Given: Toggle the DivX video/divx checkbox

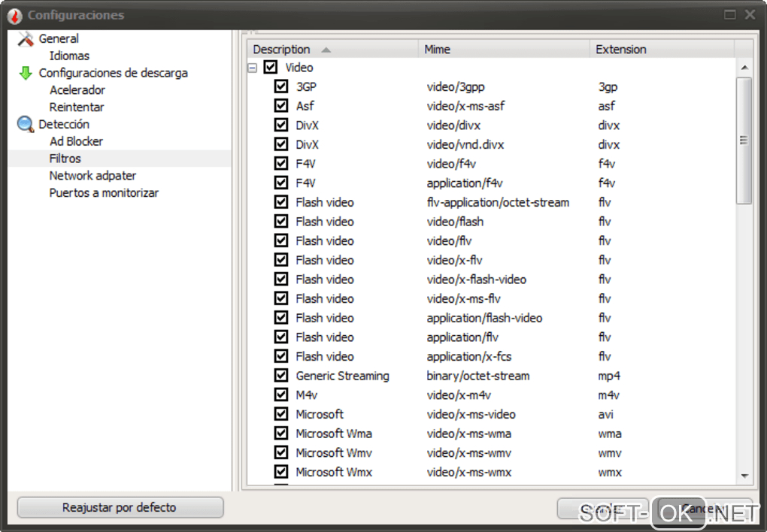Looking at the screenshot, I should (280, 125).
